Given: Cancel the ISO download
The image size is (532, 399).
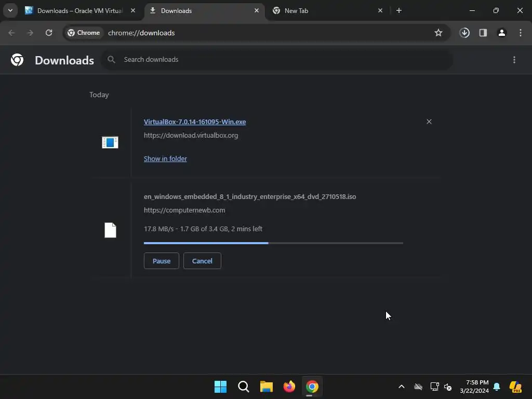Looking at the screenshot, I should click(x=202, y=261).
